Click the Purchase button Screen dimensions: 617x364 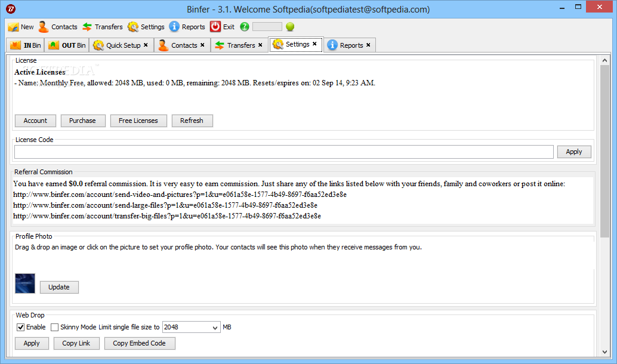pyautogui.click(x=82, y=121)
